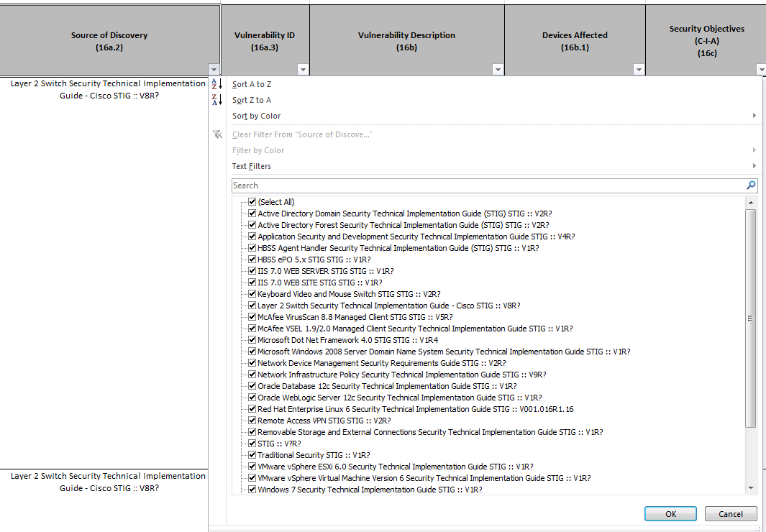Uncheck the Remote Access VPN STIG entry
The height and width of the screenshot is (532, 766).
[x=252, y=421]
